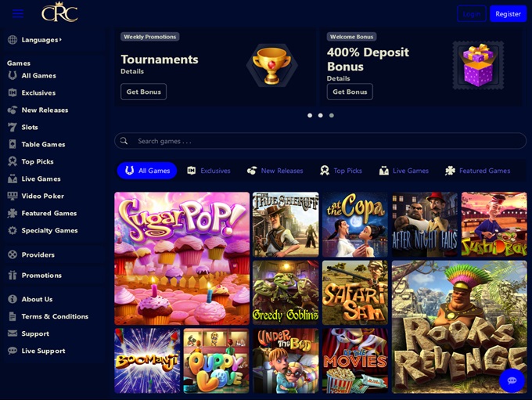Open Safari Sam game thumbnail

point(355,293)
